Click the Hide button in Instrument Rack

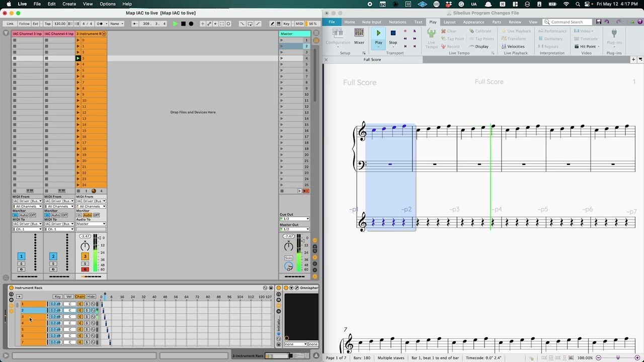click(91, 297)
